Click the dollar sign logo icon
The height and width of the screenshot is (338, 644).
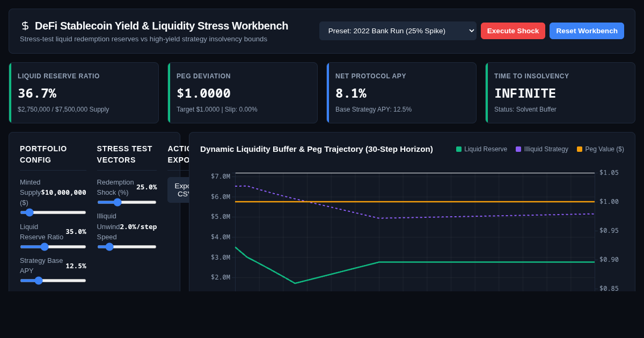pos(25,26)
